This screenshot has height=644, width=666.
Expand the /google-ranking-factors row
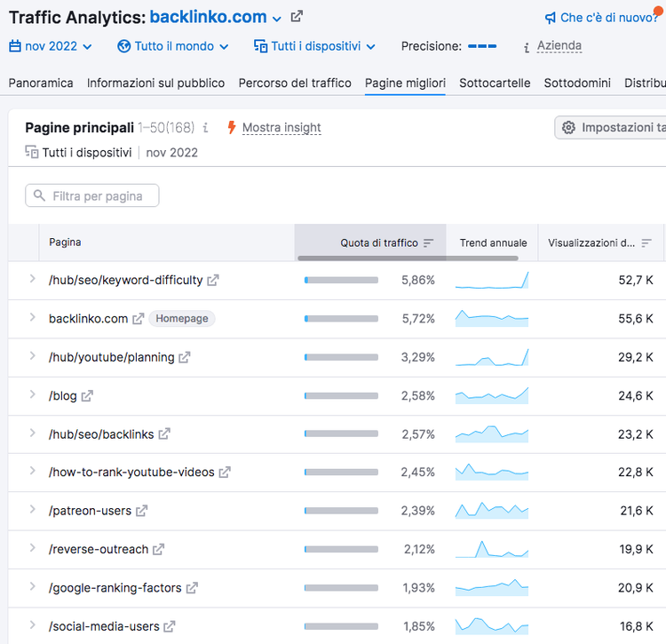pyautogui.click(x=32, y=586)
